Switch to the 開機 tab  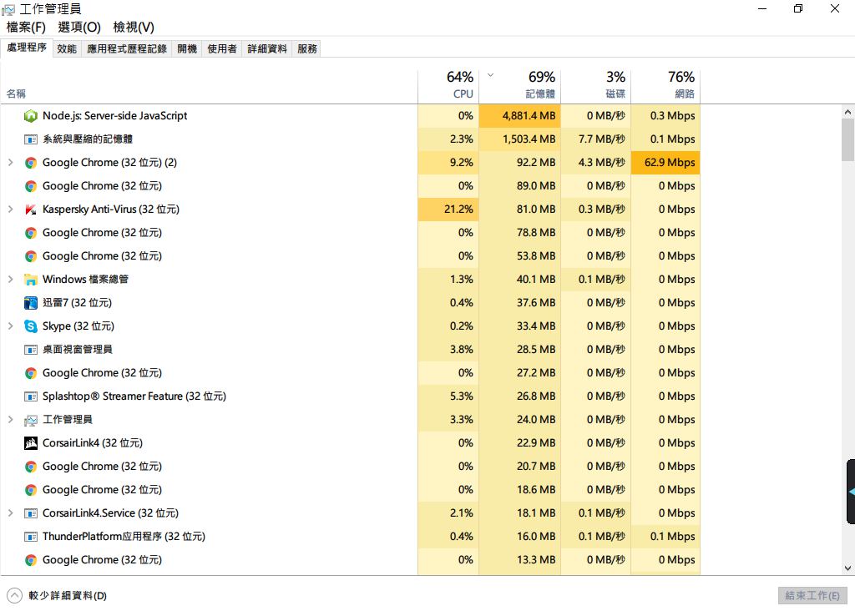[x=187, y=48]
